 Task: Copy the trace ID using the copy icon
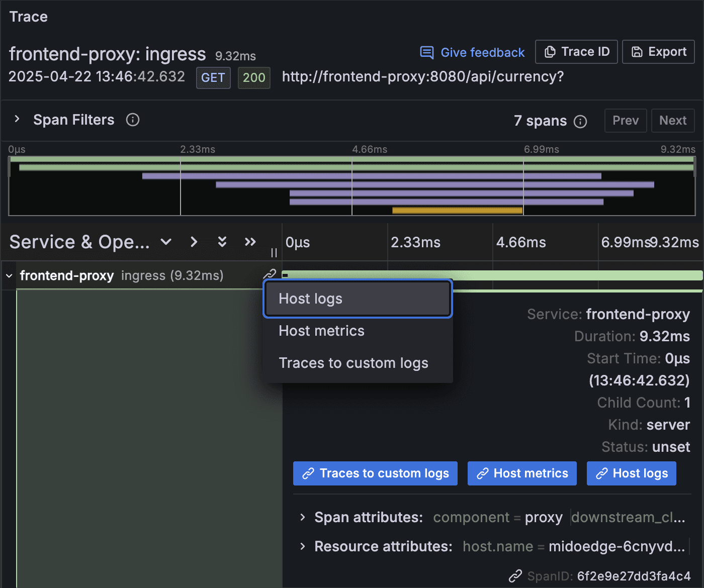pyautogui.click(x=550, y=51)
